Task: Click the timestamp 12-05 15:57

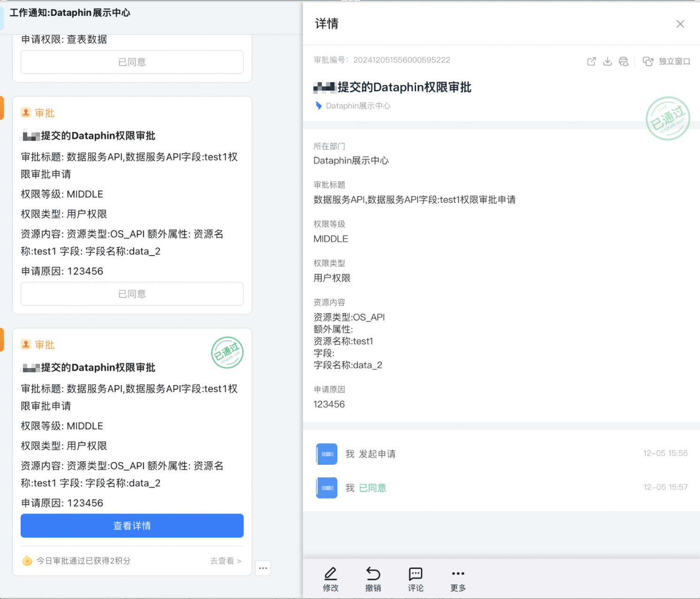Action: (665, 487)
